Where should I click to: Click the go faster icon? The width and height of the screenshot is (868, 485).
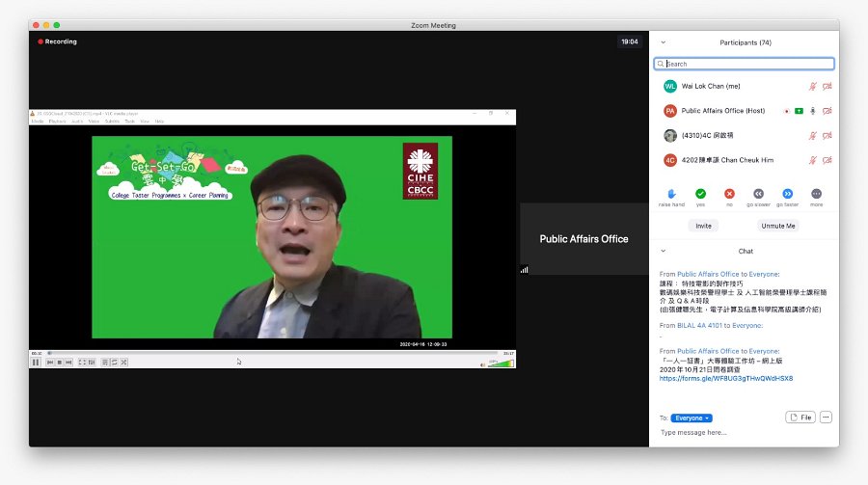[787, 193]
